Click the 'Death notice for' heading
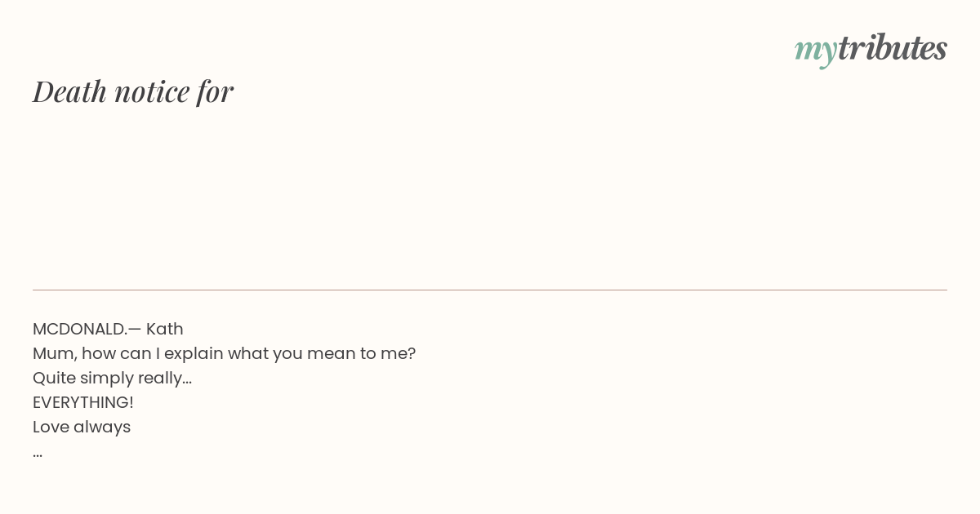Screen dimensions: 980x514 click(x=133, y=91)
